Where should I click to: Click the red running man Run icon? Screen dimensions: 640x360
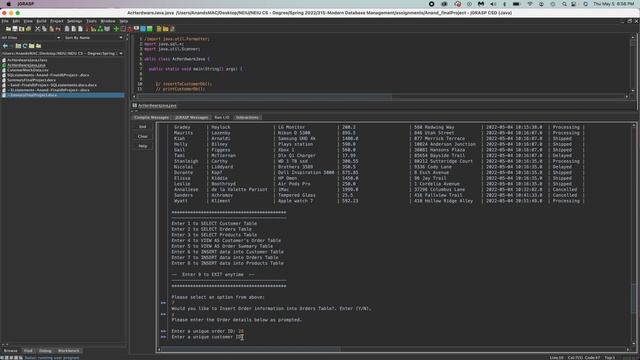(x=129, y=29)
